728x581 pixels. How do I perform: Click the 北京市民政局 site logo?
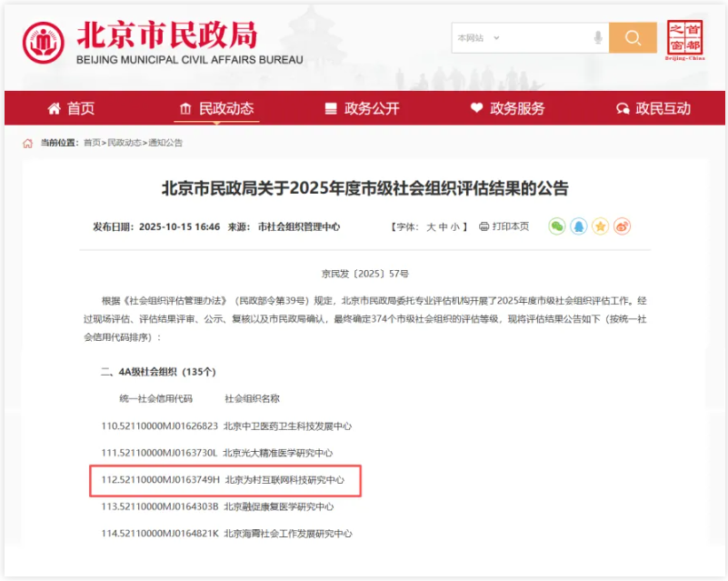(x=141, y=41)
